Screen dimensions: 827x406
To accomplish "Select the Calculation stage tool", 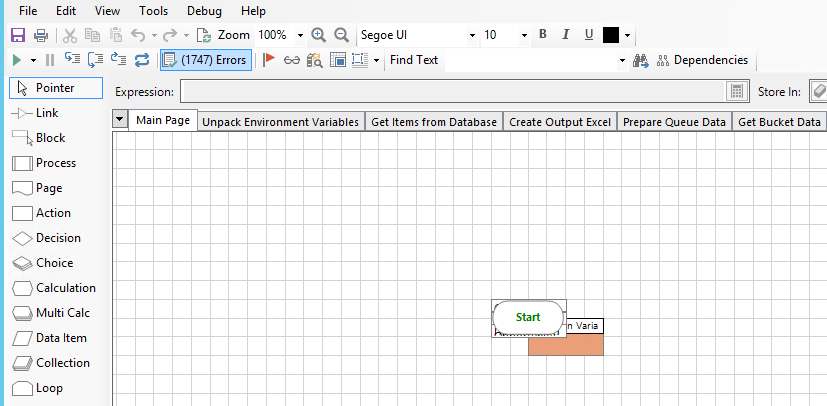I will (56, 288).
